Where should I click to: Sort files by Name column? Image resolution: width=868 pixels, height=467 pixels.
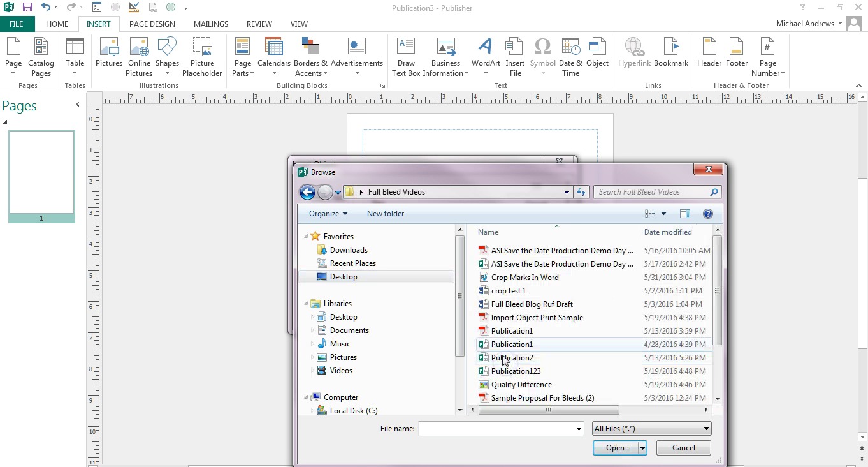coord(488,232)
